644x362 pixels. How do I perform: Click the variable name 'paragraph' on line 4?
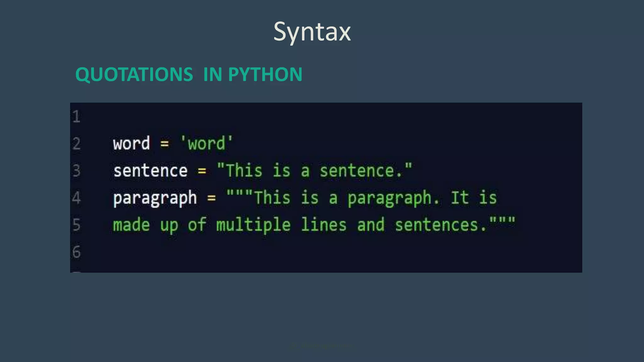coord(155,199)
